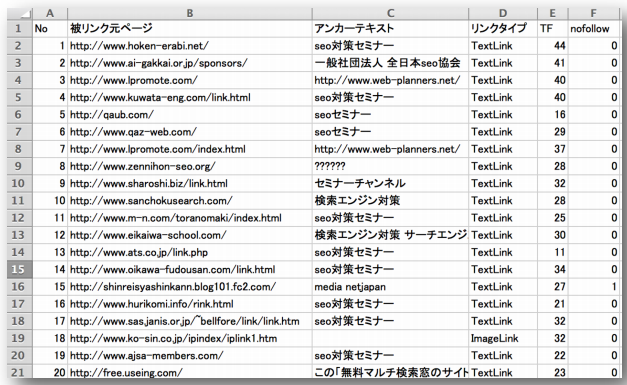Select cell http://www.lpromote.com/ in row 4

pyautogui.click(x=190, y=80)
